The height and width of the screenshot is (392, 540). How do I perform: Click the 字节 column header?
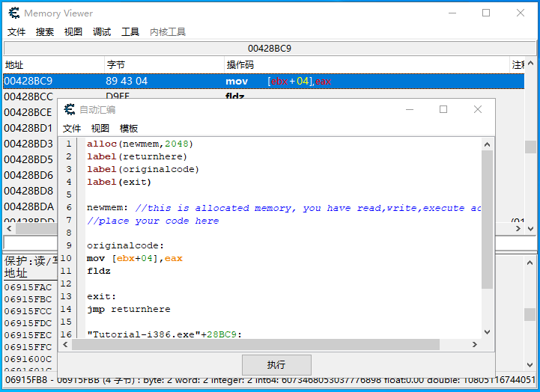pyautogui.click(x=164, y=65)
